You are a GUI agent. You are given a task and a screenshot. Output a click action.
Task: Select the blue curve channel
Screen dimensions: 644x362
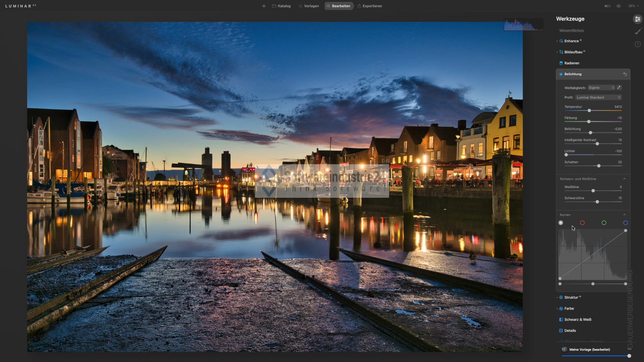click(x=625, y=223)
